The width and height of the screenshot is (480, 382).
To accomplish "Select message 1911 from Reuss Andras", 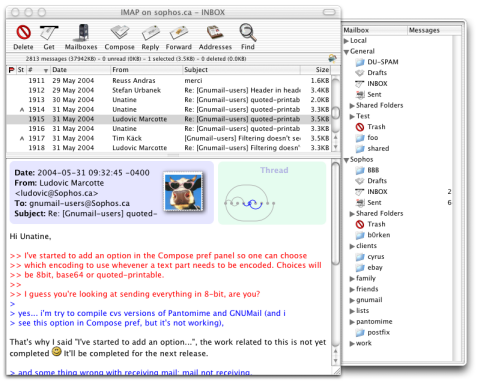I will tap(169, 81).
